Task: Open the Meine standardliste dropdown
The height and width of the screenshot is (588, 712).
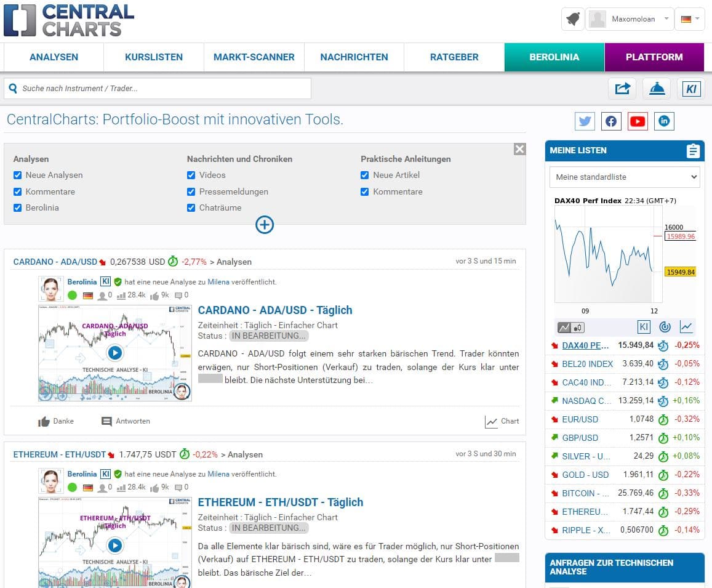Action: (x=624, y=177)
